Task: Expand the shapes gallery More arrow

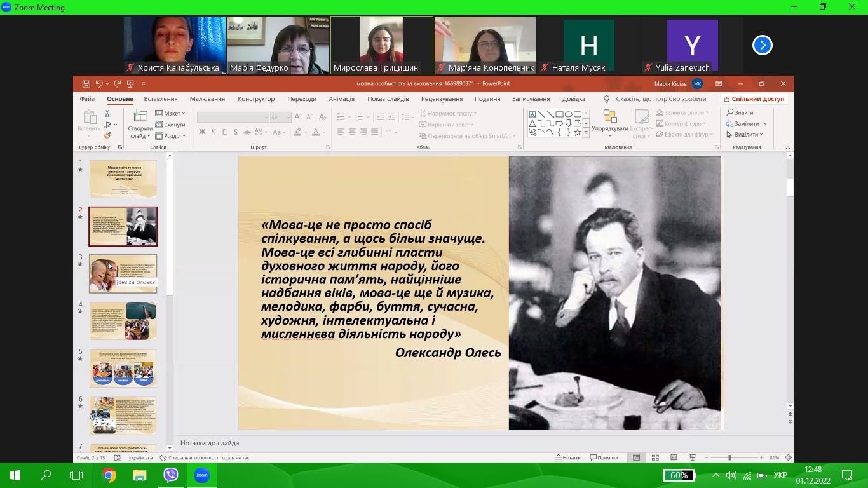Action: [x=586, y=133]
